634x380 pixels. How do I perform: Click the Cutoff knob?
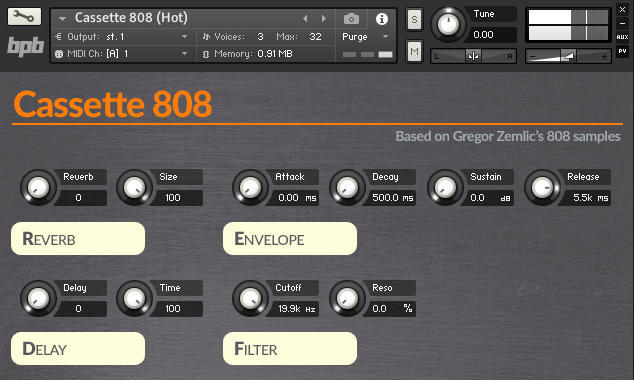click(250, 299)
